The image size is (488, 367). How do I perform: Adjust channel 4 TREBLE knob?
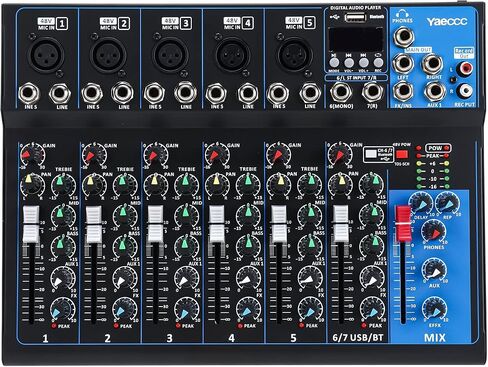[248, 185]
